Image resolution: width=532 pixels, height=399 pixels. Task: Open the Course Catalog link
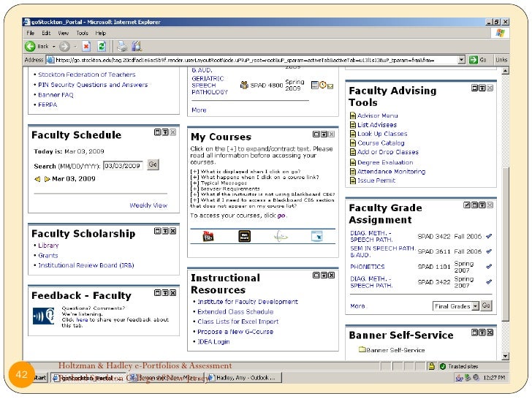(381, 143)
